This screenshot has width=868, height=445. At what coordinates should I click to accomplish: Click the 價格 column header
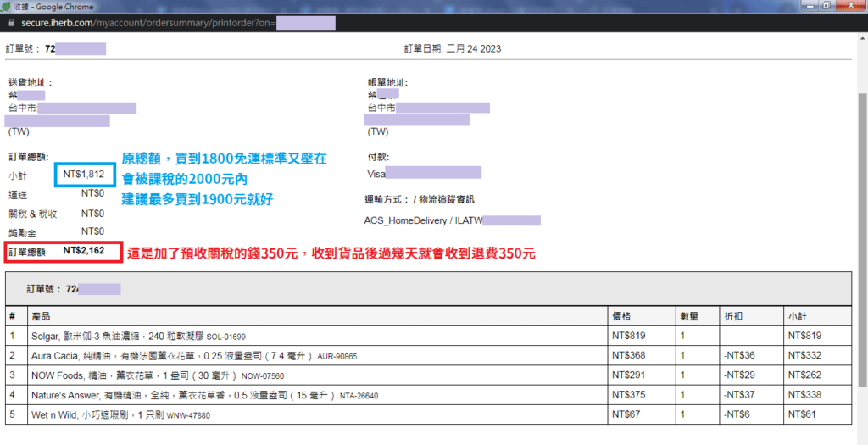pos(621,315)
